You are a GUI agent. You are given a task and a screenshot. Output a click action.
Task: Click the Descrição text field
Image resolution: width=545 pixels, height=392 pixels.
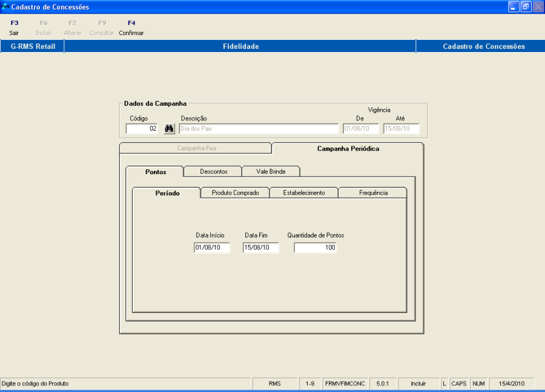[x=259, y=129]
